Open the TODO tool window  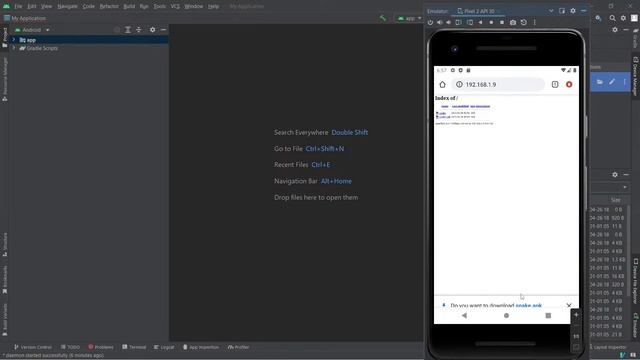point(70,347)
